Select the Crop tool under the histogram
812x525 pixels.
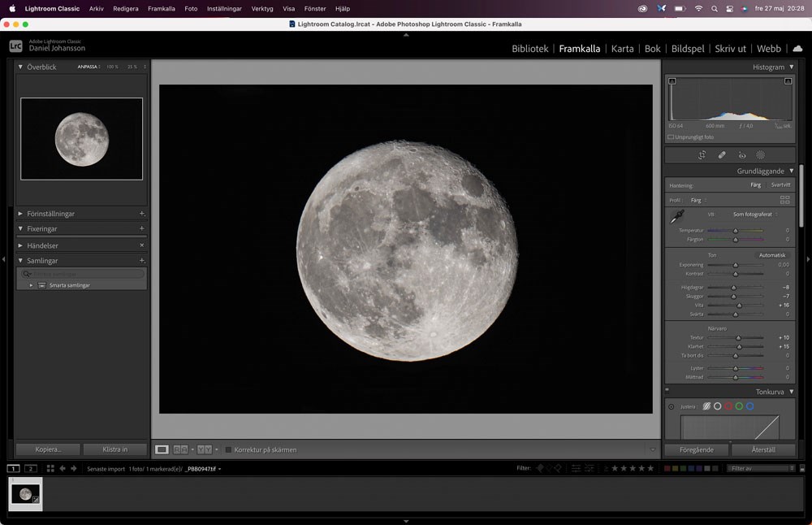(x=702, y=154)
